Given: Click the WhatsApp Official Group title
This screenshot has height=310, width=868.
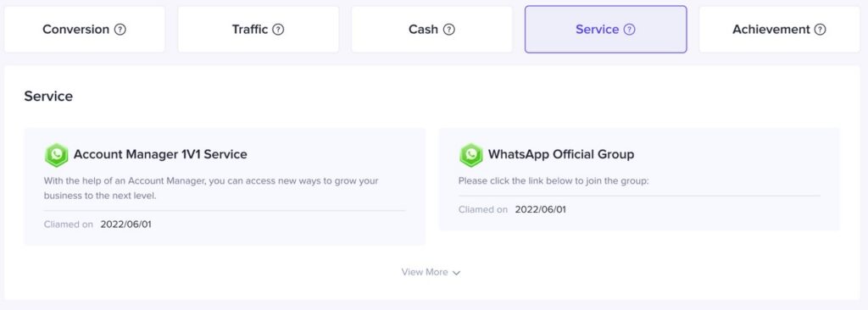Looking at the screenshot, I should 561,154.
